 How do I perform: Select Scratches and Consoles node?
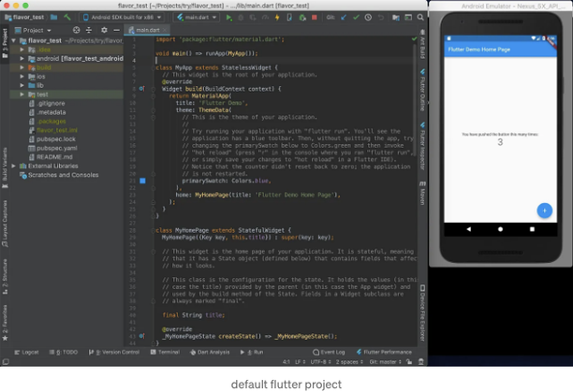[x=64, y=175]
